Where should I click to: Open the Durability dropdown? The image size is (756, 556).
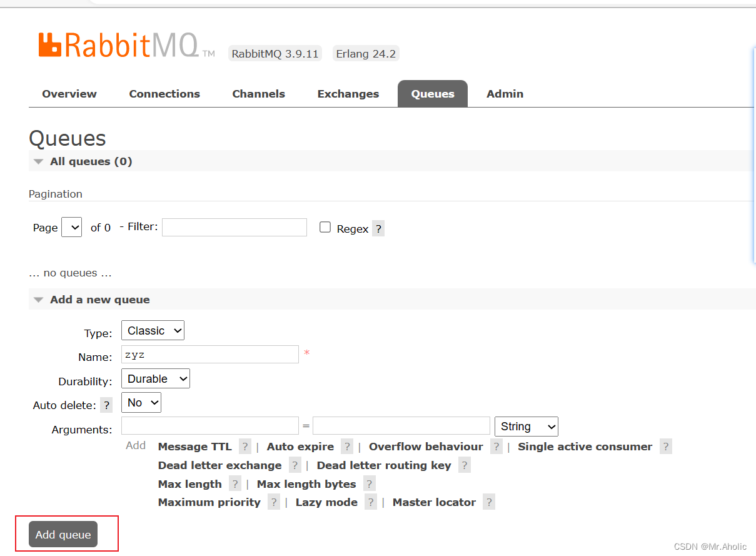(155, 378)
